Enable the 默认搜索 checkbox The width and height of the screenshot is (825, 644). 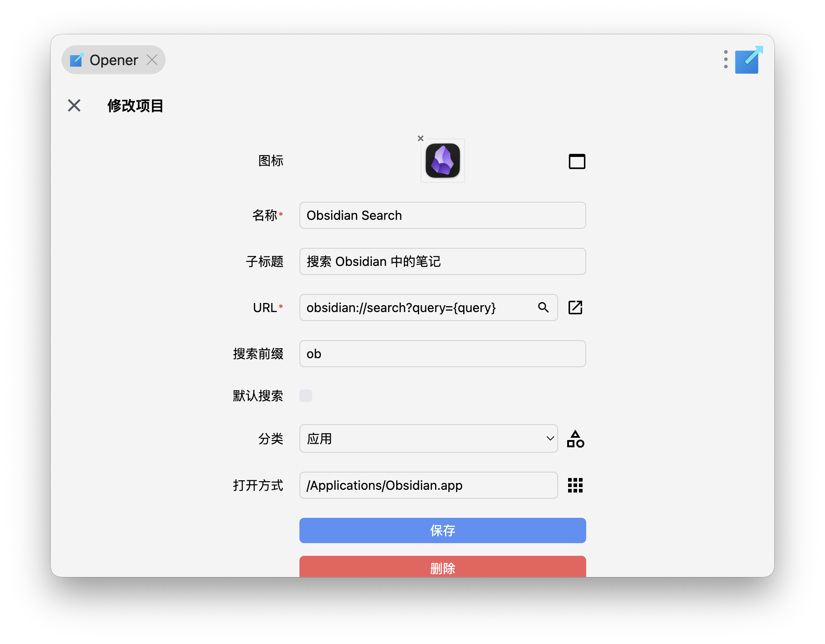tap(306, 396)
